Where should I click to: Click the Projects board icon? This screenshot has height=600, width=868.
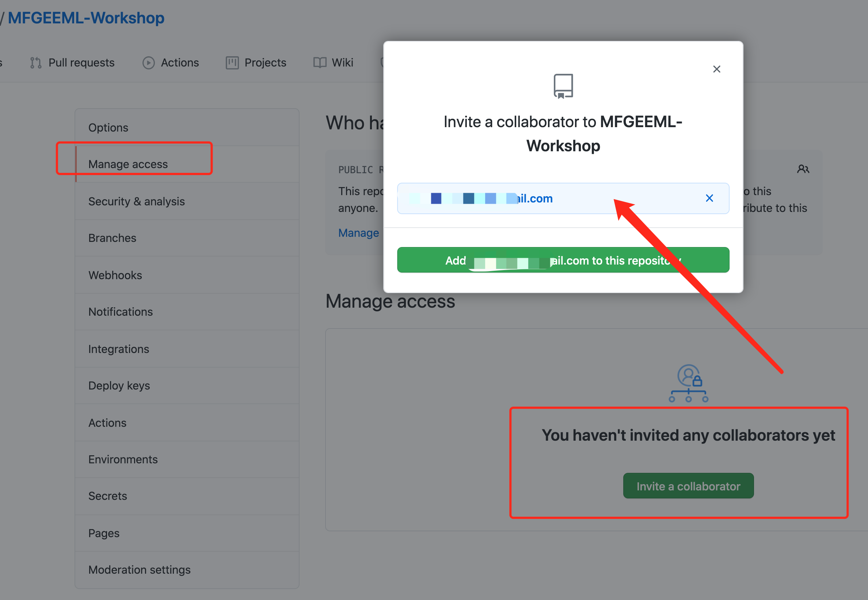click(232, 63)
